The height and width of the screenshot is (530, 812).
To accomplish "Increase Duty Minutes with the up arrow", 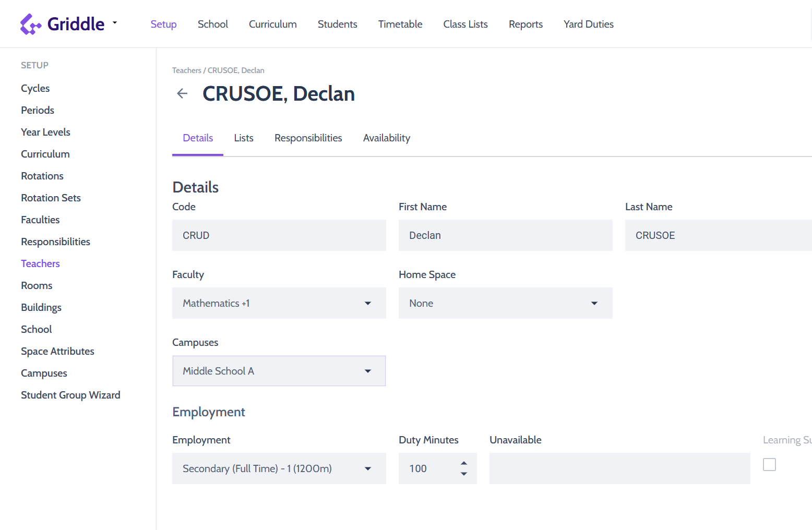I will tap(464, 463).
